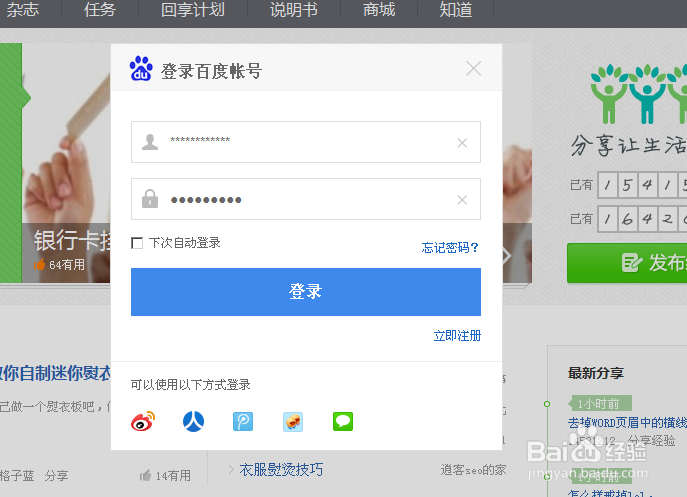Open the 知道 menu item
Image resolution: width=687 pixels, height=497 pixels.
pyautogui.click(x=456, y=10)
